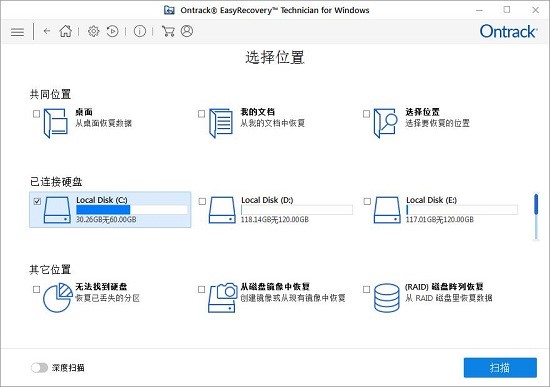Click the Local Disk (E:) label
The image size is (550, 387).
pos(432,200)
